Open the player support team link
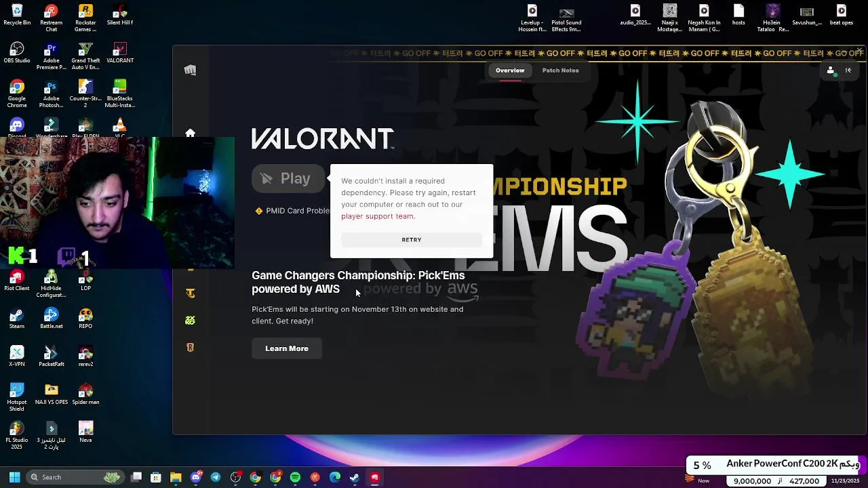 (378, 216)
